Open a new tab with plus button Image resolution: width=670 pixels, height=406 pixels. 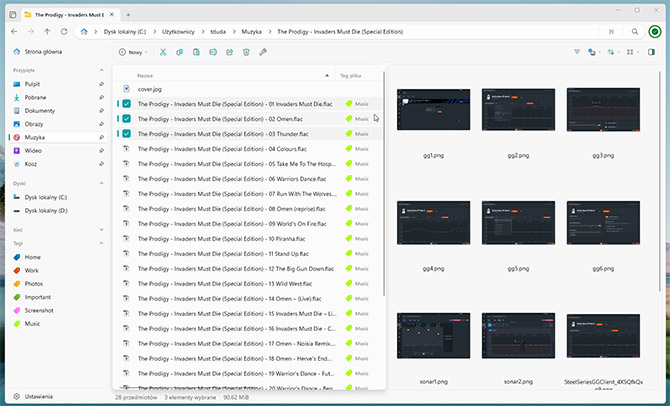(128, 15)
